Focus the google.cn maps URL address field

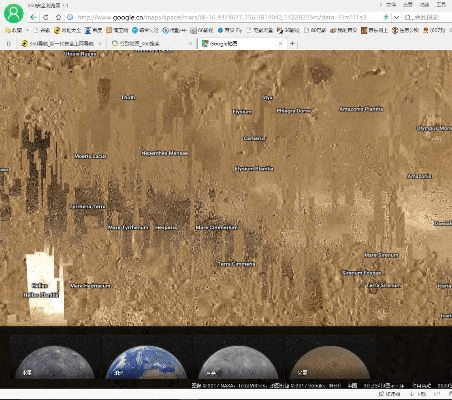[x=222, y=17]
